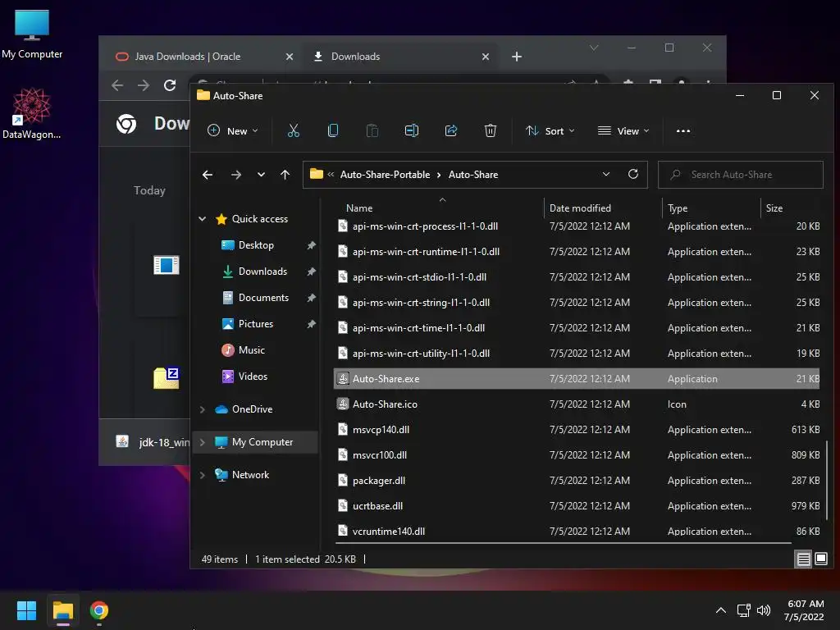Click the jdk-18 download item in Chrome
This screenshot has width=840, height=630.
coord(153,442)
